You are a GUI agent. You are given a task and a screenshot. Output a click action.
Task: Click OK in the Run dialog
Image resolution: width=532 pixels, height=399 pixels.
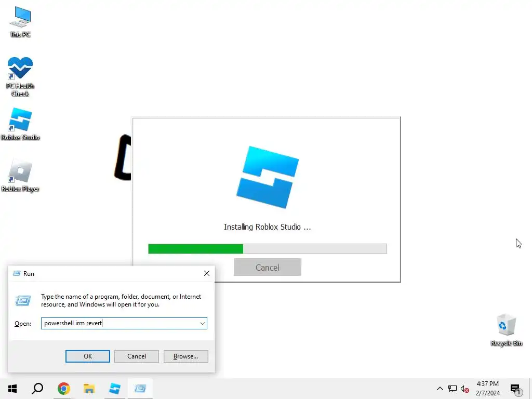point(87,356)
